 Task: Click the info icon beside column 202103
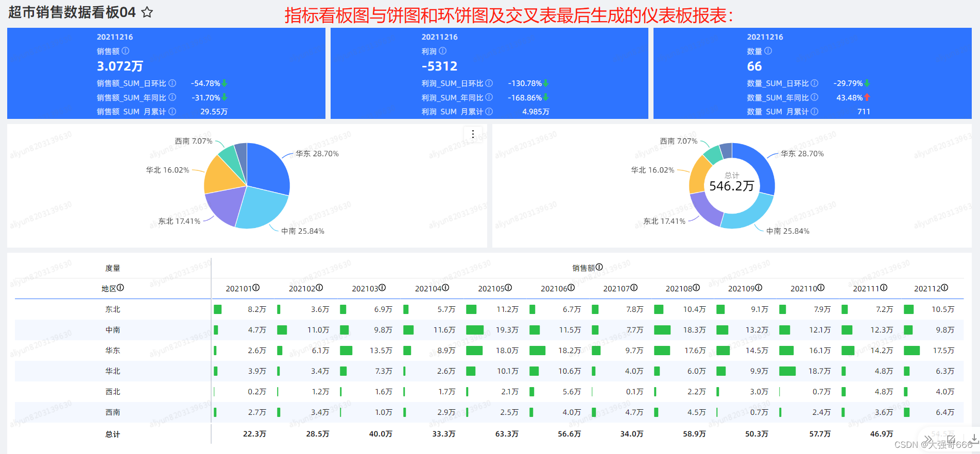pyautogui.click(x=382, y=288)
